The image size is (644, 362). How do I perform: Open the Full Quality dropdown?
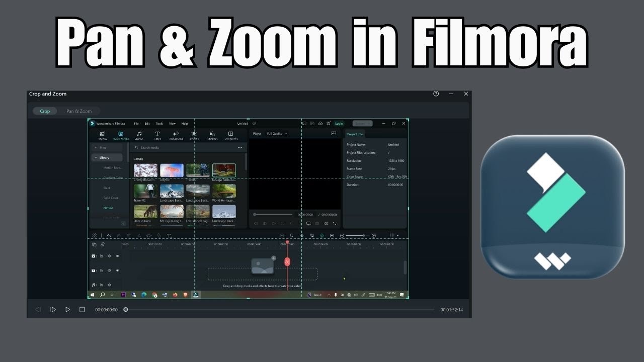[277, 134]
